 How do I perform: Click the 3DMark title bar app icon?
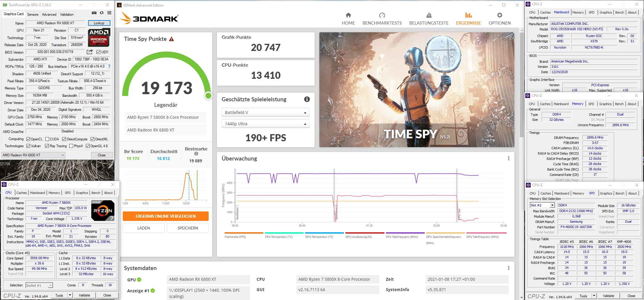pos(119,5)
